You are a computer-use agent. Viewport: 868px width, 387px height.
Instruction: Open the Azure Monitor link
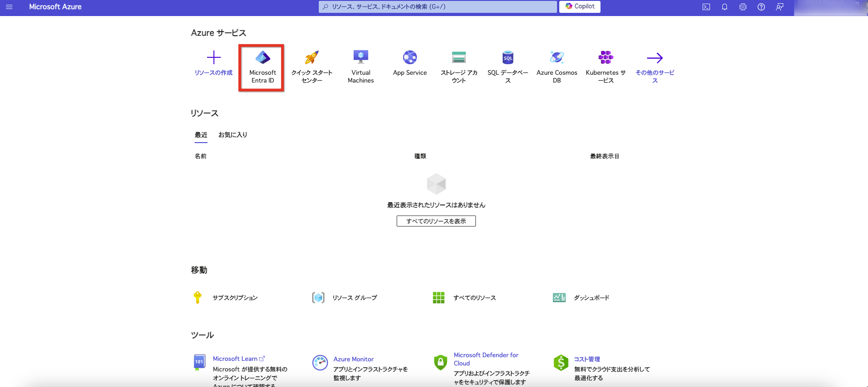pyautogui.click(x=354, y=359)
